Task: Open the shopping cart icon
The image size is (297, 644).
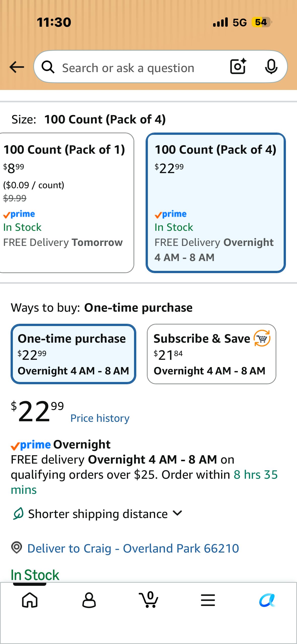Action: click(x=149, y=599)
